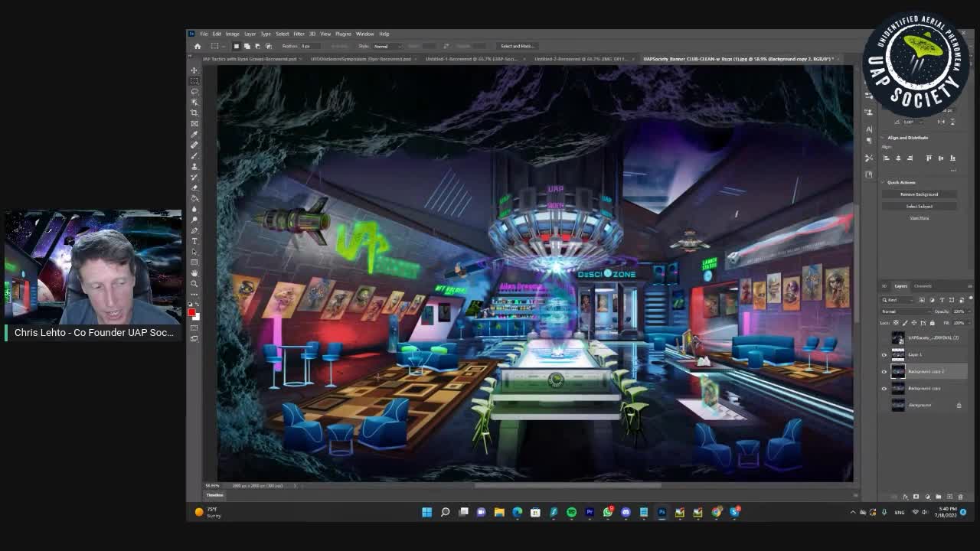This screenshot has width=980, height=551.
Task: Select the Eraser tool
Action: 194,187
